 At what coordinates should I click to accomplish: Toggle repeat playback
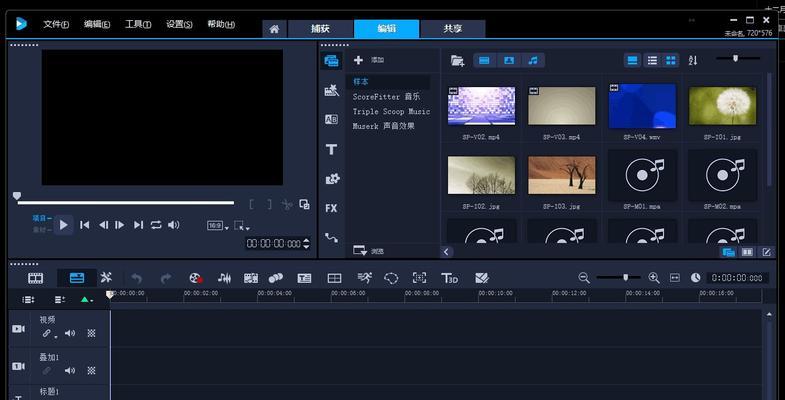156,225
